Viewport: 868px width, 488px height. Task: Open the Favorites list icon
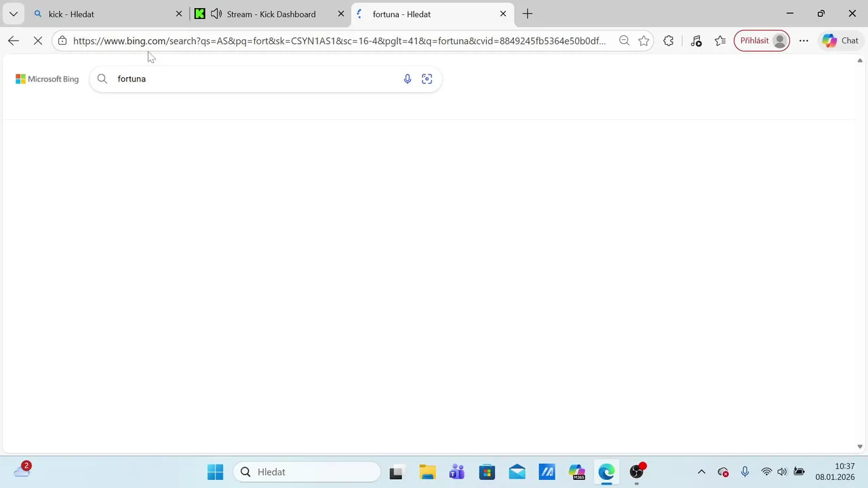(x=720, y=41)
